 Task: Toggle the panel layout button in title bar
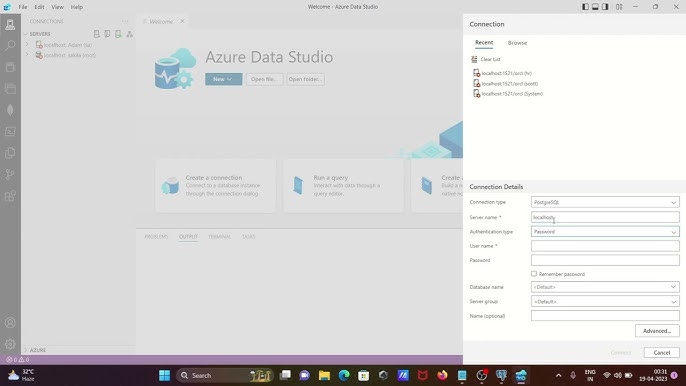(x=595, y=7)
